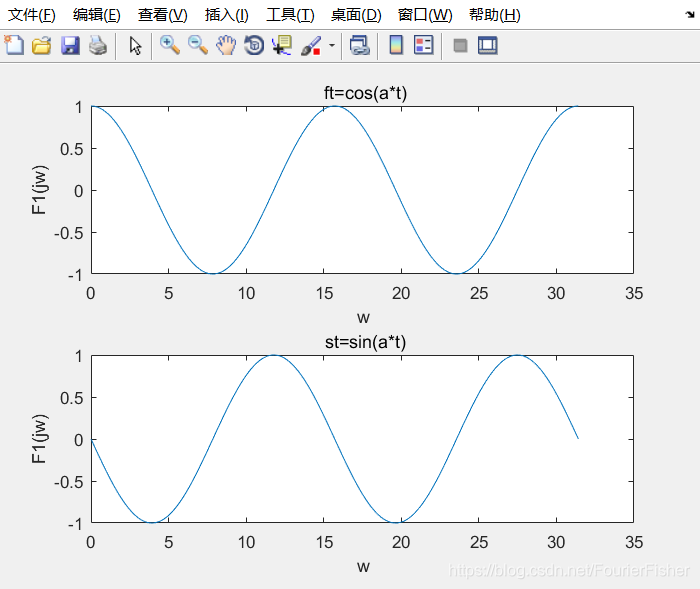Select the Rotate 3D tool

(254, 45)
